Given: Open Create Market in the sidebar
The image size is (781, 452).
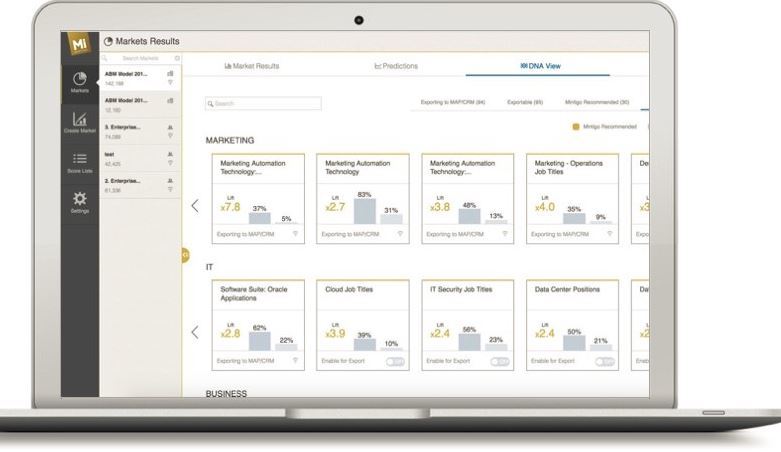Looking at the screenshot, I should pyautogui.click(x=80, y=124).
